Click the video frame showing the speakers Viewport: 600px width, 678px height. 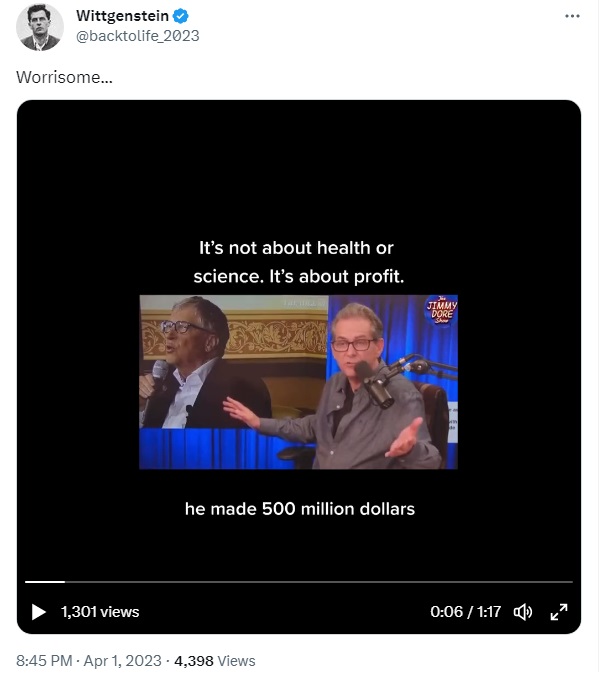[298, 382]
